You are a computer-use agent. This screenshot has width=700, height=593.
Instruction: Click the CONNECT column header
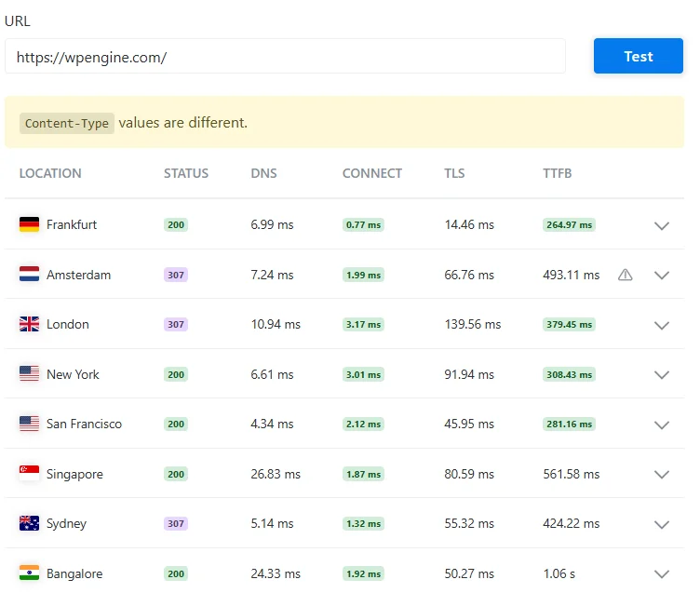point(372,173)
